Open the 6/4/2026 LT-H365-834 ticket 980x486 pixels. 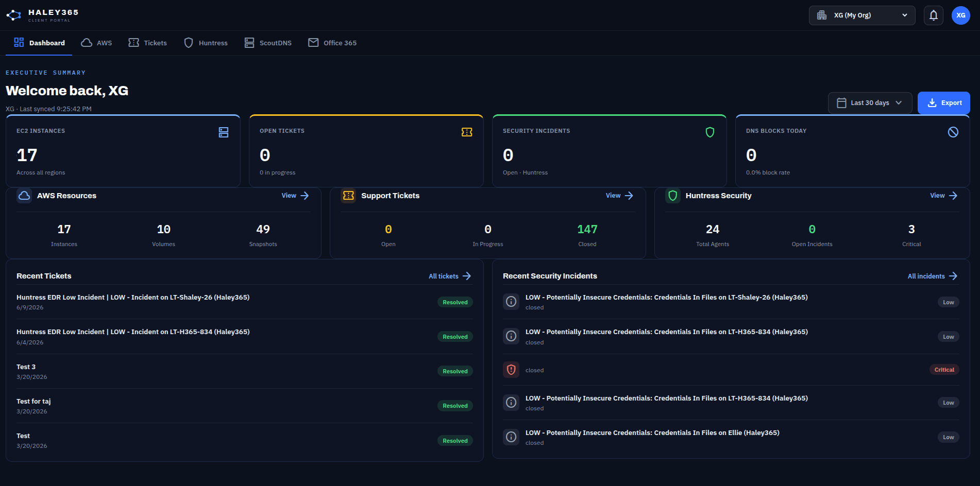pos(244,337)
